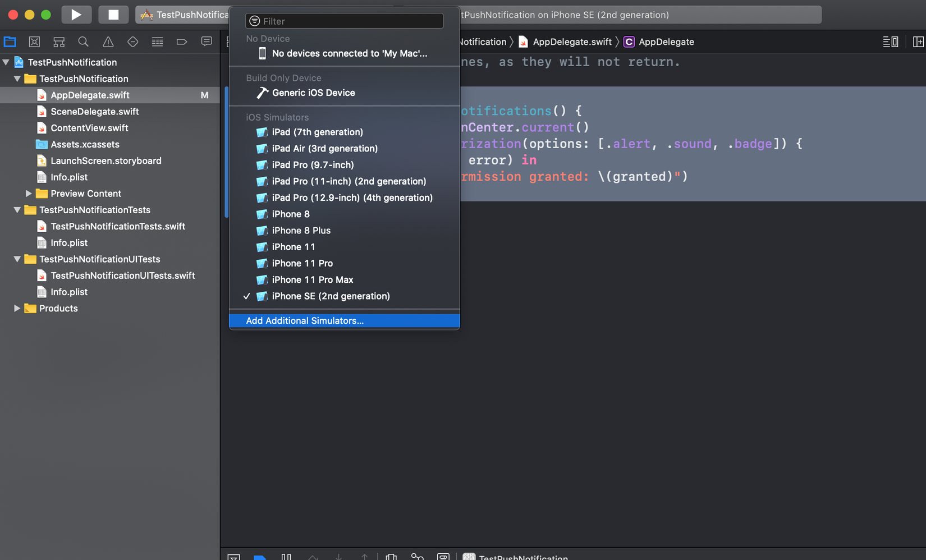Open the Source Control navigator
The width and height of the screenshot is (926, 560).
(x=34, y=42)
